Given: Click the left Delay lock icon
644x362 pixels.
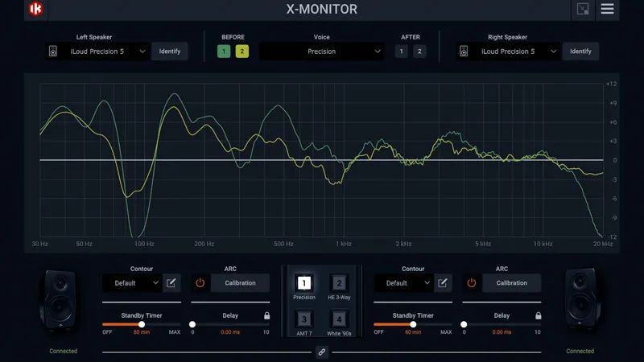Looking at the screenshot, I should 267,315.
